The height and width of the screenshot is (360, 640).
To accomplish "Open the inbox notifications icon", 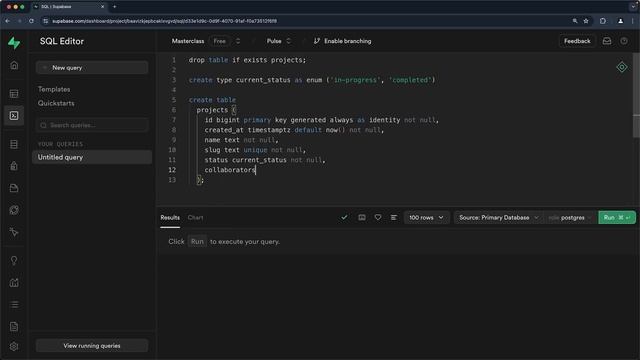I will [607, 41].
